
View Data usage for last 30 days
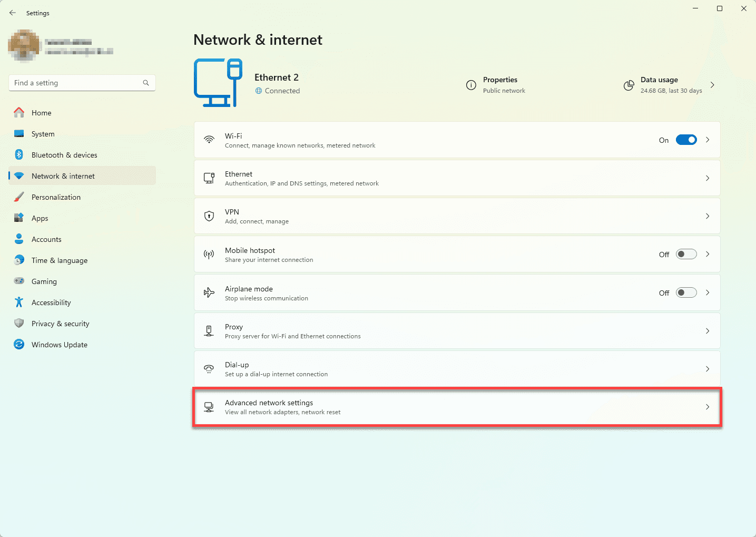pos(670,85)
